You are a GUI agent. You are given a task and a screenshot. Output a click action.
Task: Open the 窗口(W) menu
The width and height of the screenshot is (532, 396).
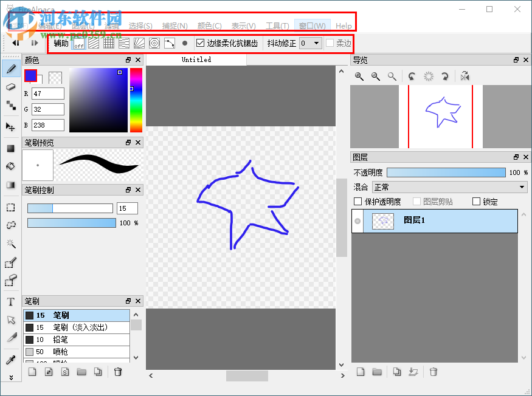click(x=312, y=26)
